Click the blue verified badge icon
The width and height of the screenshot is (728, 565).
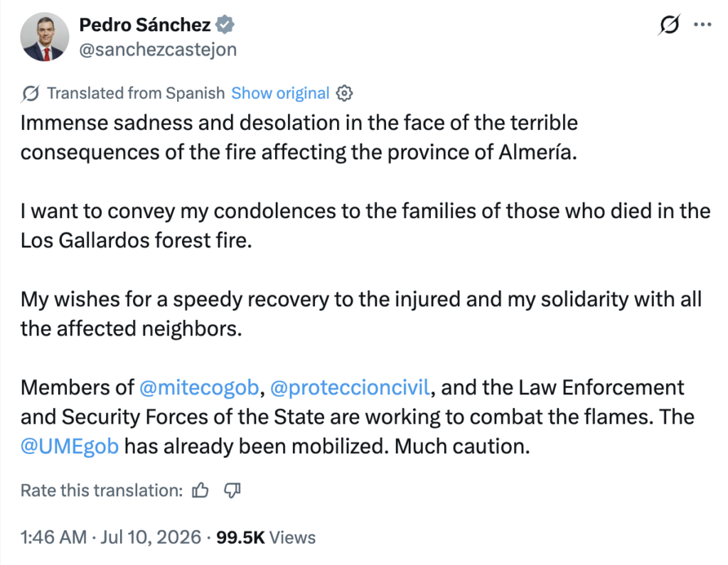pos(225,25)
